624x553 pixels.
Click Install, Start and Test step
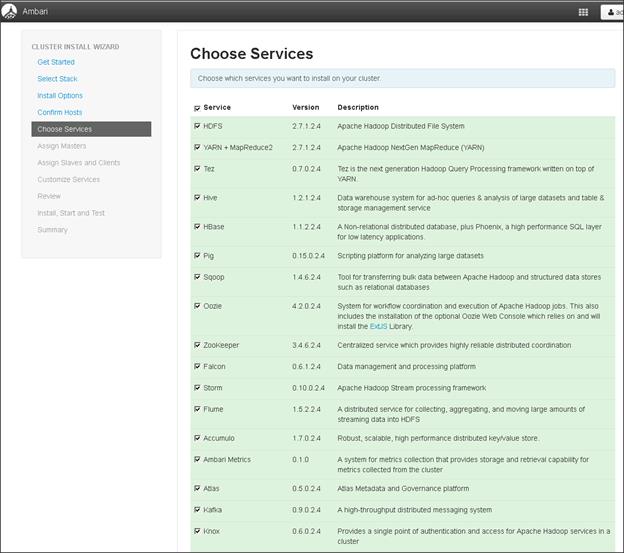pyautogui.click(x=71, y=213)
